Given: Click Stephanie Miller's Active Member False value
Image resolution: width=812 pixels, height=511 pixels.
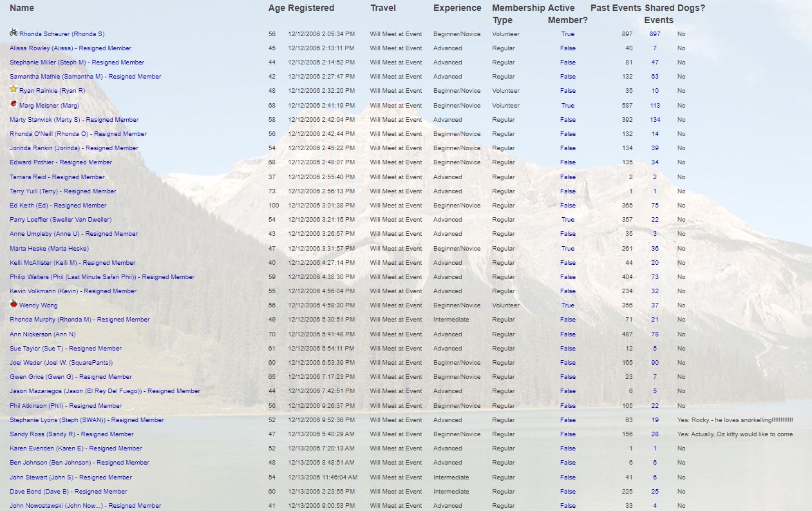Looking at the screenshot, I should 567,63.
